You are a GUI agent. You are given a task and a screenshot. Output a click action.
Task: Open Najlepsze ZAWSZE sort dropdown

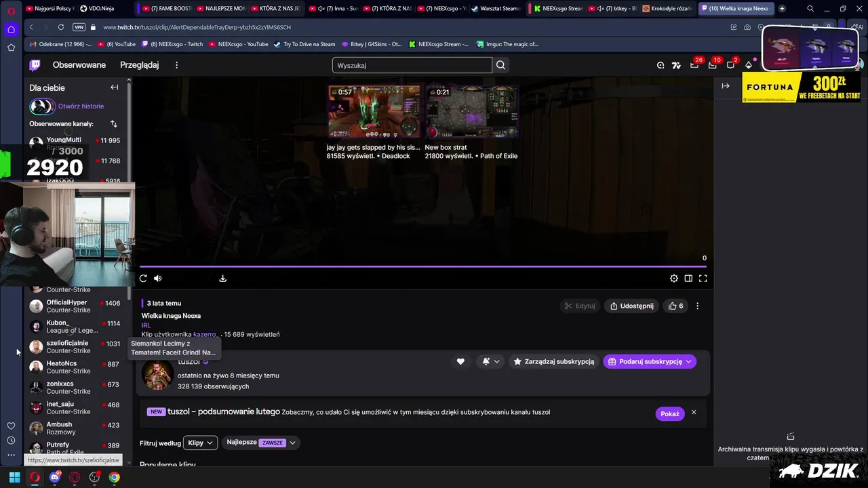coord(261,443)
